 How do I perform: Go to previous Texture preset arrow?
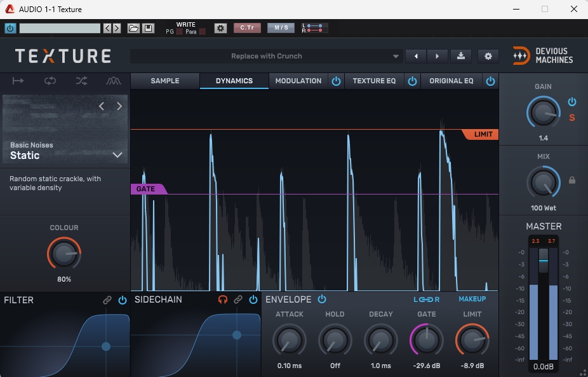pyautogui.click(x=416, y=57)
